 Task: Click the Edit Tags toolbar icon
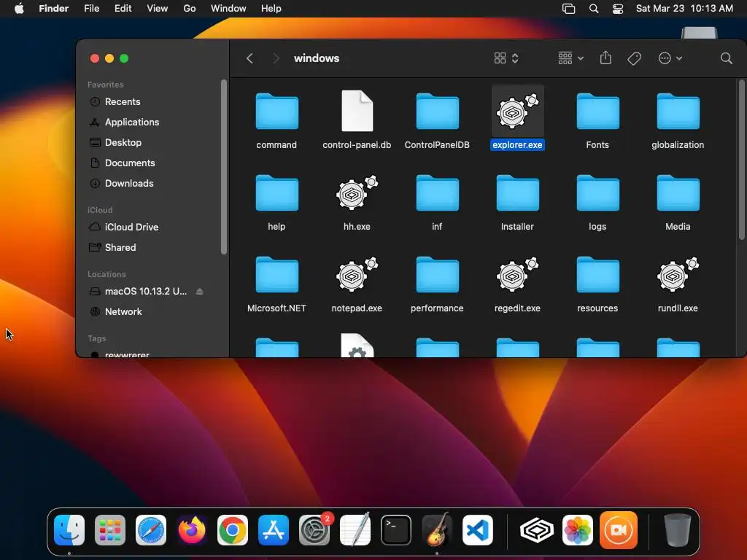click(x=634, y=58)
